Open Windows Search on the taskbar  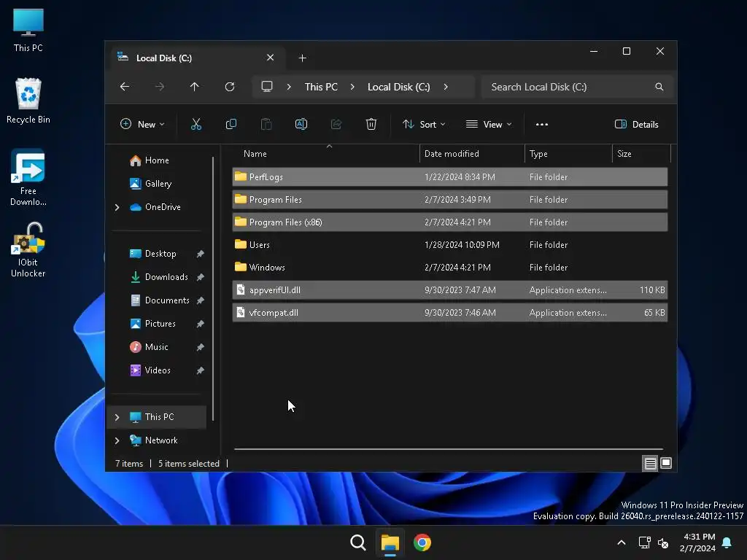[x=357, y=542]
